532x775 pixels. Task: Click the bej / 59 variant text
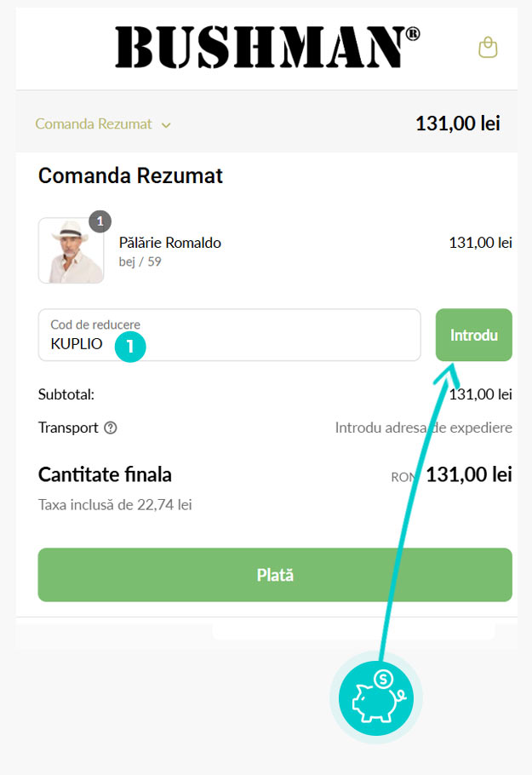[140, 261]
